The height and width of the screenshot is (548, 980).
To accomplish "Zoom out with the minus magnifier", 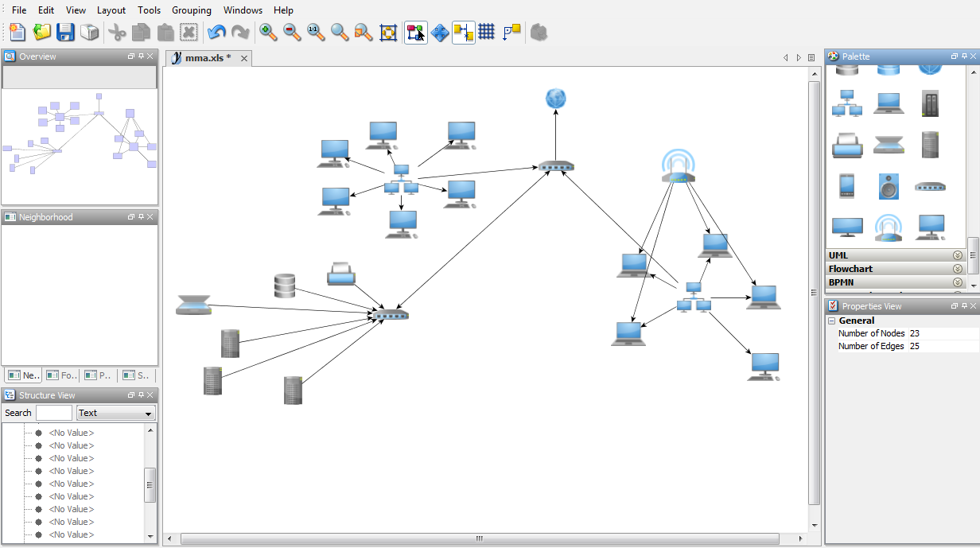I will tap(292, 32).
